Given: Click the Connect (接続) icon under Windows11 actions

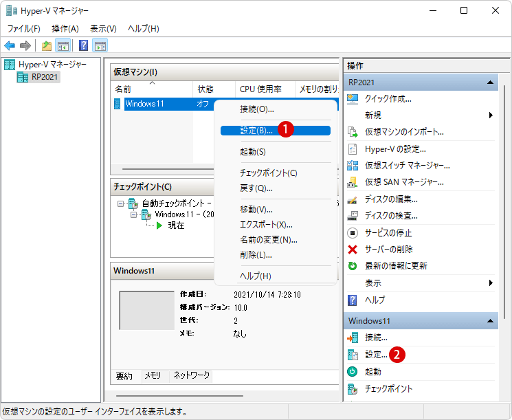Looking at the screenshot, I should coord(353,338).
